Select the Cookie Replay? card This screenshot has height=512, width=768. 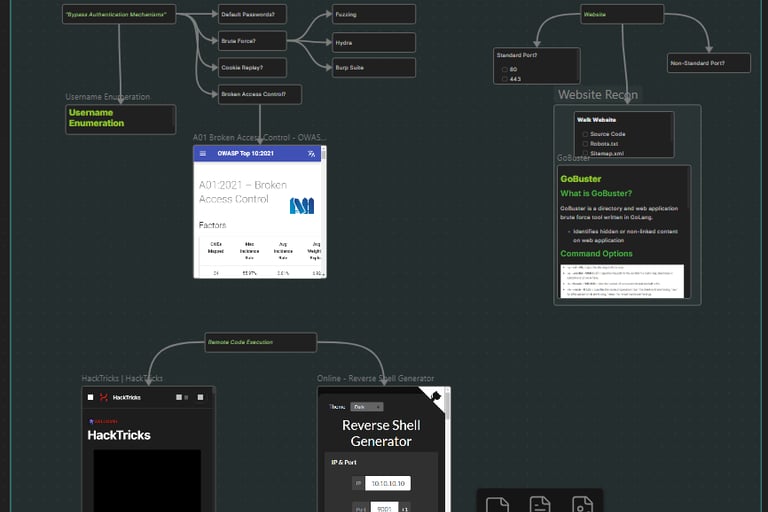pyautogui.click(x=252, y=68)
